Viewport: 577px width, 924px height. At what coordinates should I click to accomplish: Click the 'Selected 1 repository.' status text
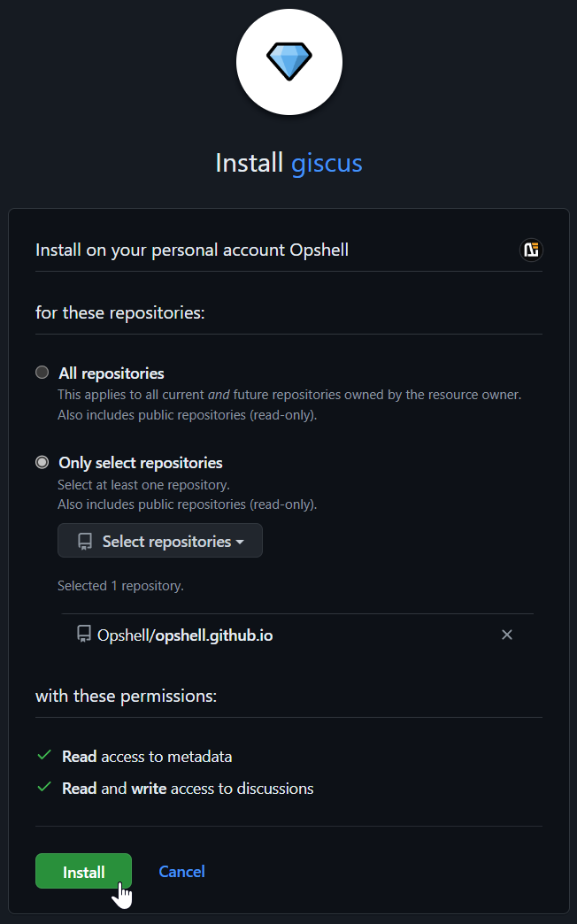(120, 586)
